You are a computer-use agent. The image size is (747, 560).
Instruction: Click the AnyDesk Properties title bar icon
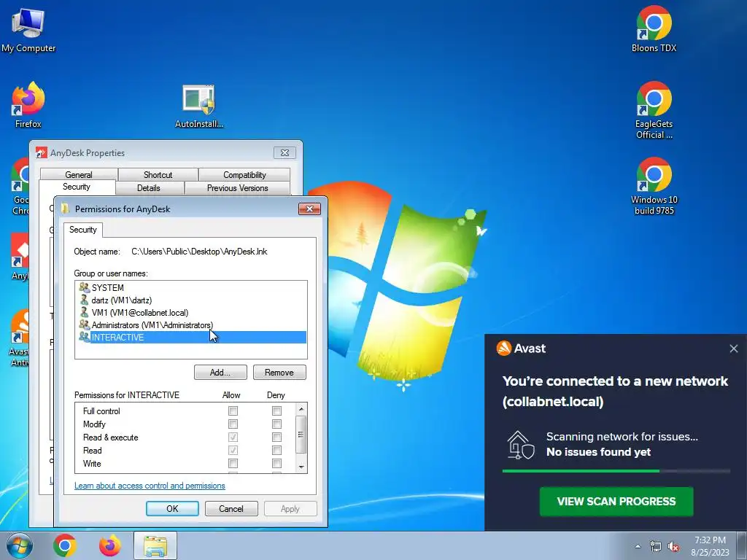coord(42,152)
